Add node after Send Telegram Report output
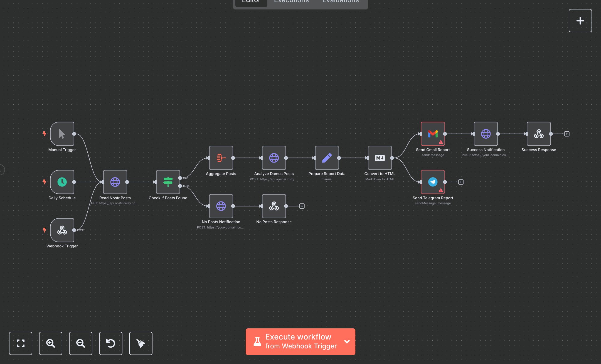 pyautogui.click(x=461, y=182)
